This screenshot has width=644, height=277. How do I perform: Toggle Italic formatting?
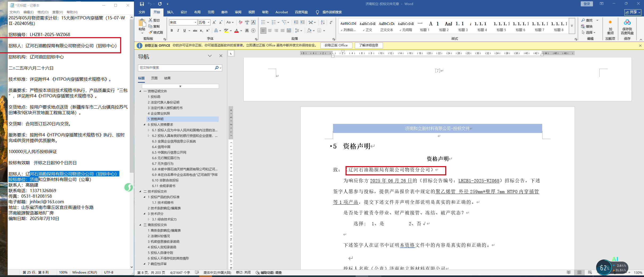[178, 31]
